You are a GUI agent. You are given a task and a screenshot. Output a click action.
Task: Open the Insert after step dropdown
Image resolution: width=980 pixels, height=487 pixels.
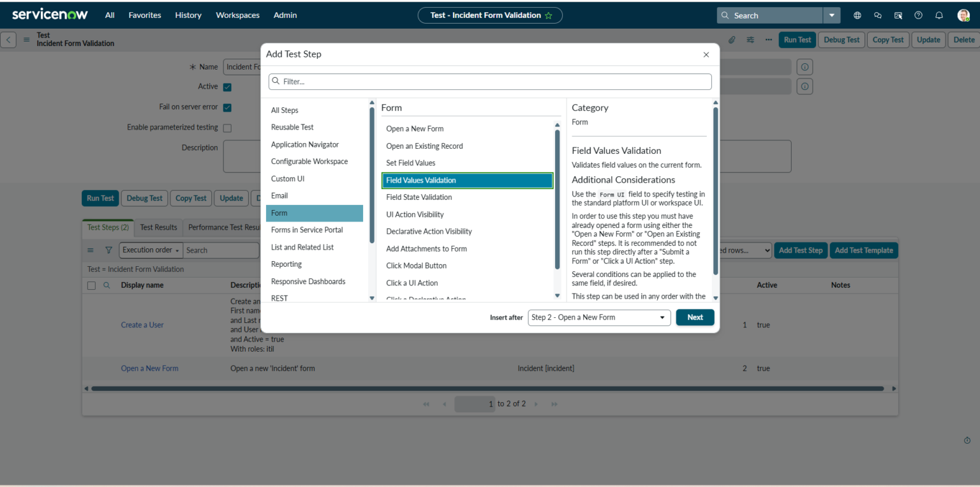598,317
